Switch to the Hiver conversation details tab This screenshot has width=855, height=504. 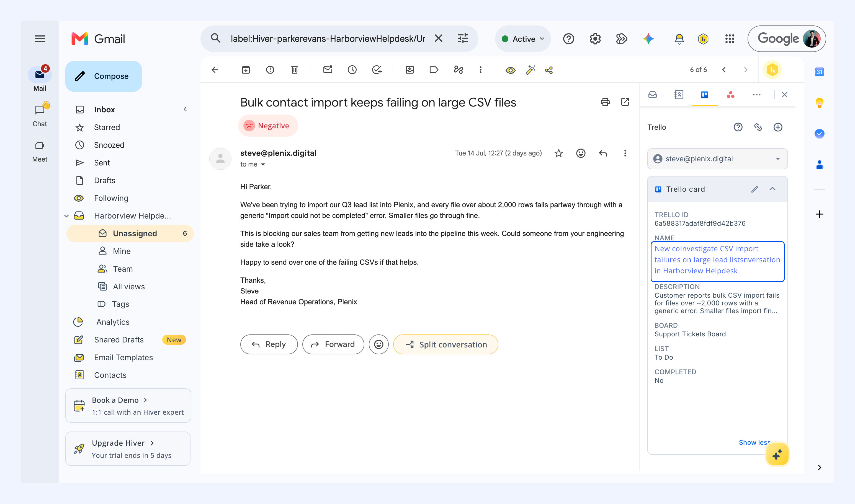(x=652, y=95)
